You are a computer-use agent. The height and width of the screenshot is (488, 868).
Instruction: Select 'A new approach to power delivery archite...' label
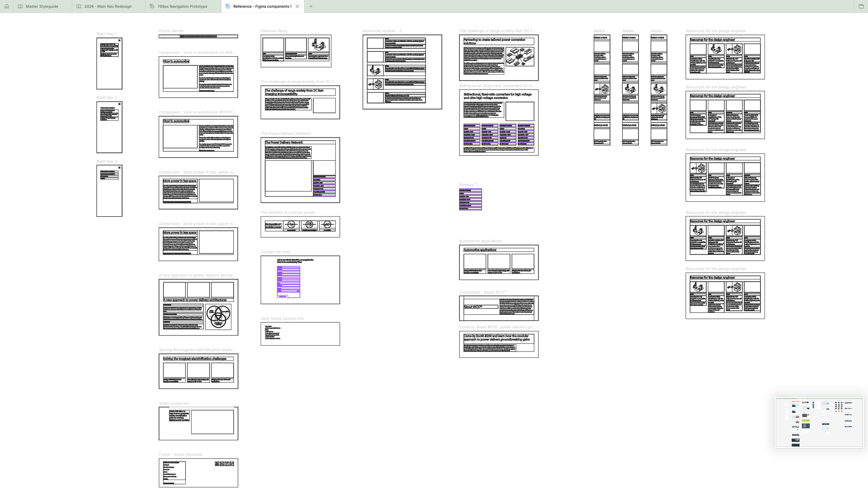pos(197,275)
